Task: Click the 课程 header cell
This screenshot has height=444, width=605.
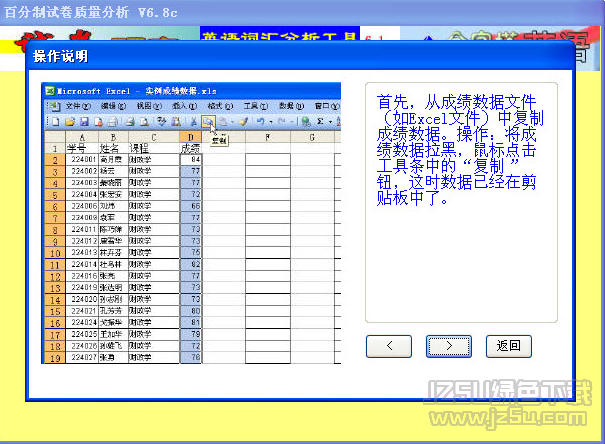Action: pyautogui.click(x=154, y=148)
